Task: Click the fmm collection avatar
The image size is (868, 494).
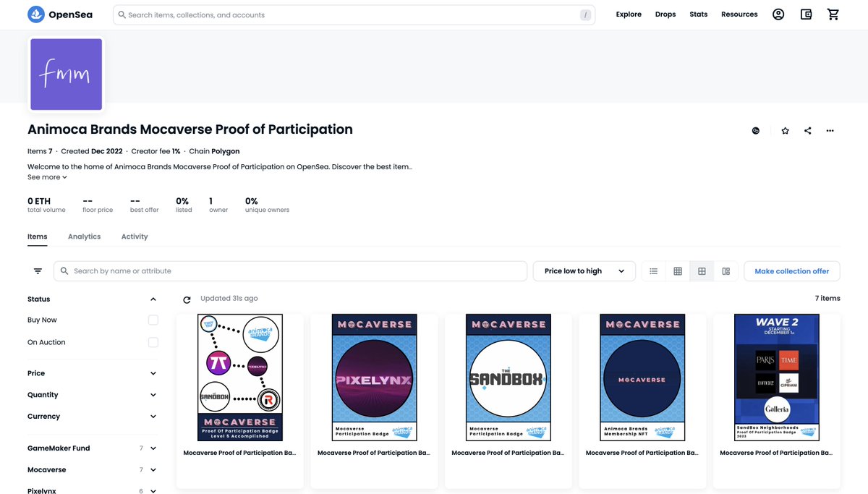Action: (x=66, y=74)
